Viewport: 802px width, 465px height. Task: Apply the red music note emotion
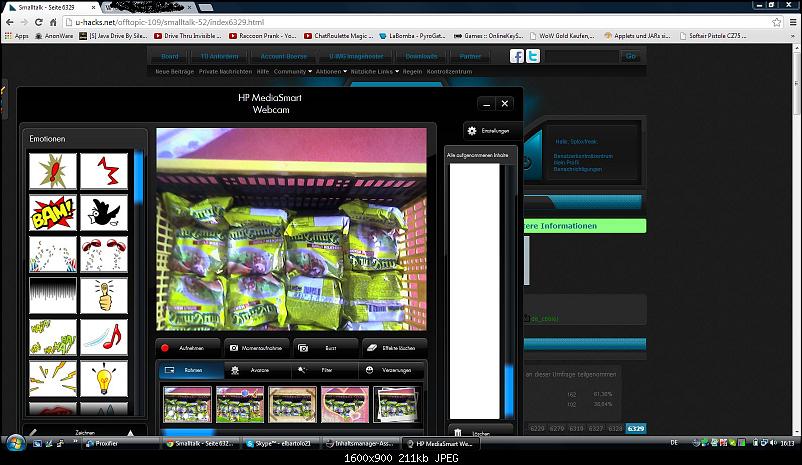tap(103, 338)
